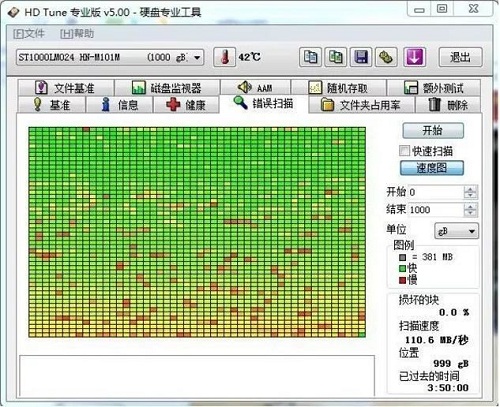Open the [H]帮助 menu
The width and height of the screenshot is (500, 407).
tap(77, 33)
